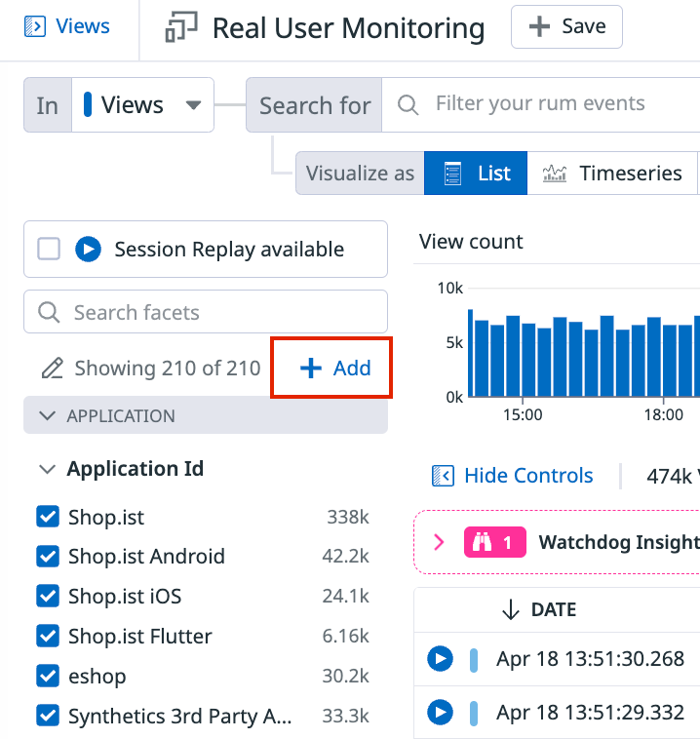
Task: Enable the Session Replay available checkbox
Action: (49, 250)
